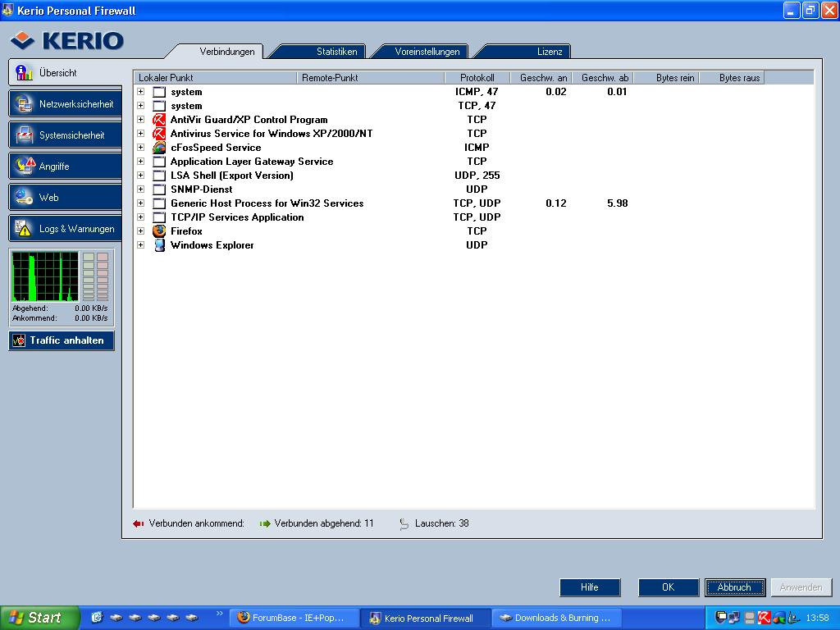Click the cFosSpeed Service icon
This screenshot has width=840, height=630.
pos(159,148)
